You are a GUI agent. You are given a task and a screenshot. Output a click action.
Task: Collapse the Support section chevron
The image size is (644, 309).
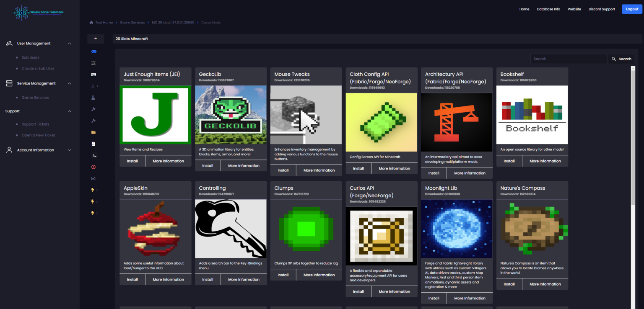(x=70, y=111)
